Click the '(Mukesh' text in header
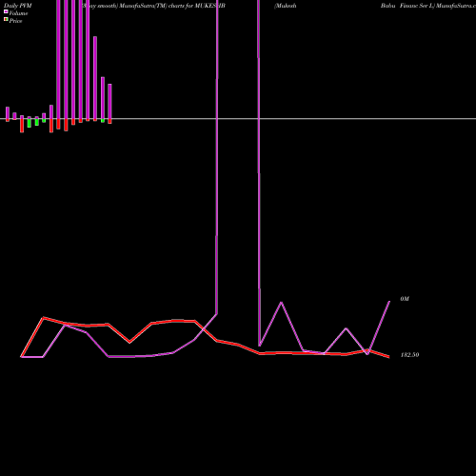This screenshot has height=476, width=476. [x=286, y=6]
